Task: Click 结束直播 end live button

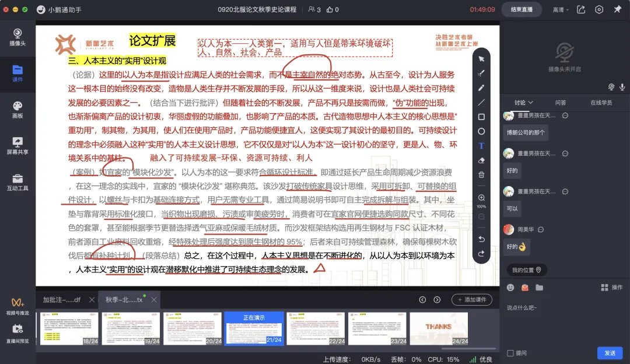Action: point(521,9)
